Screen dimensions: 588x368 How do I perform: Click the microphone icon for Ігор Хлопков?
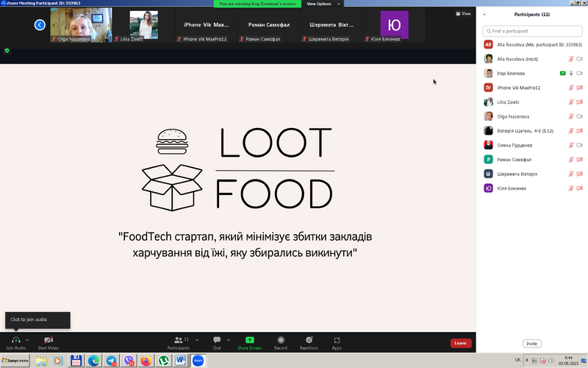coord(571,73)
